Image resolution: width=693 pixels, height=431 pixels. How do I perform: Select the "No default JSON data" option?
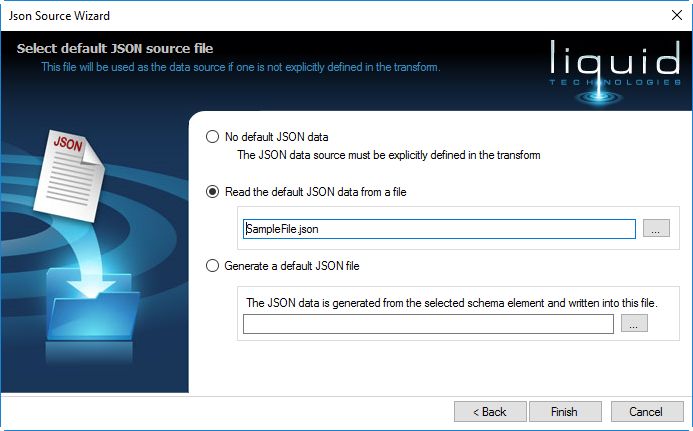click(x=212, y=137)
